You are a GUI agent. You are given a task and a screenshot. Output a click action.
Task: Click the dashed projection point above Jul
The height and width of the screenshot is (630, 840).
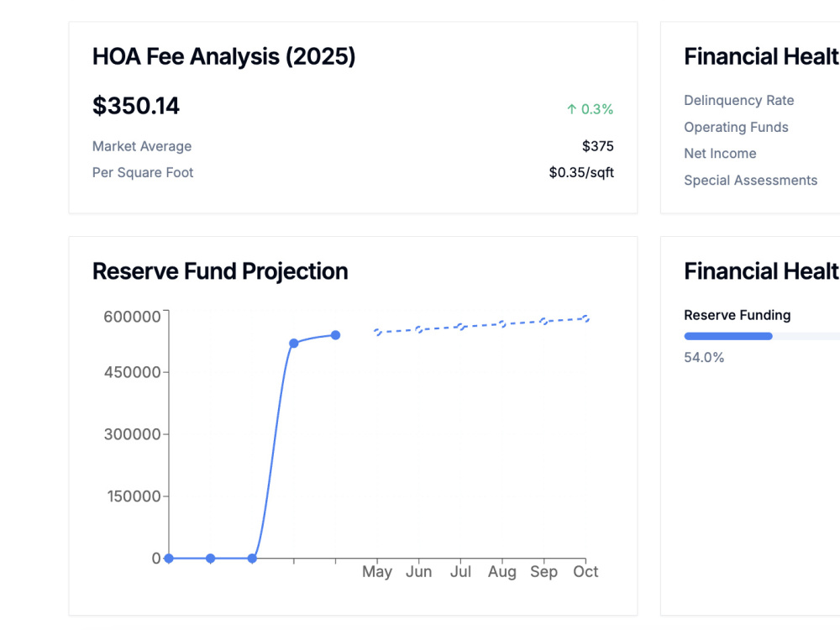coord(460,327)
